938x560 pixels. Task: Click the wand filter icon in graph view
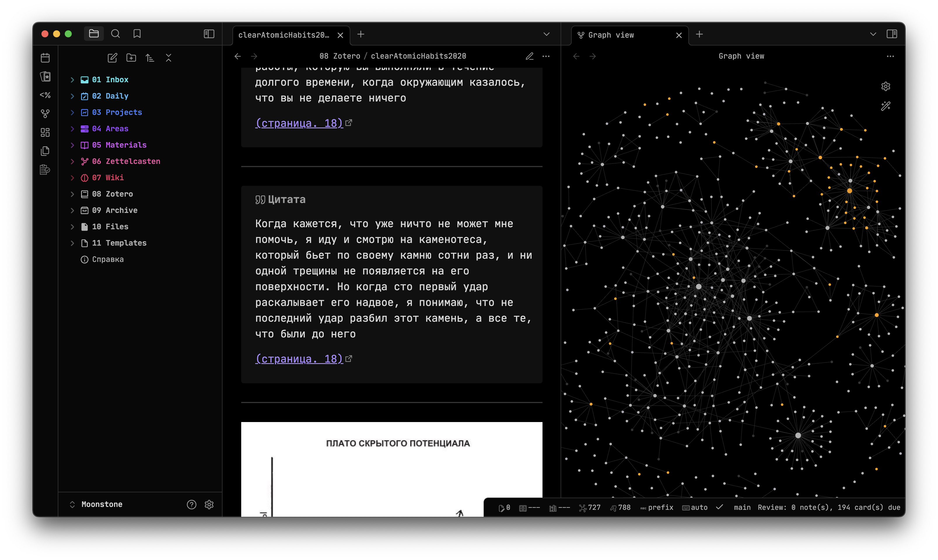tap(885, 106)
